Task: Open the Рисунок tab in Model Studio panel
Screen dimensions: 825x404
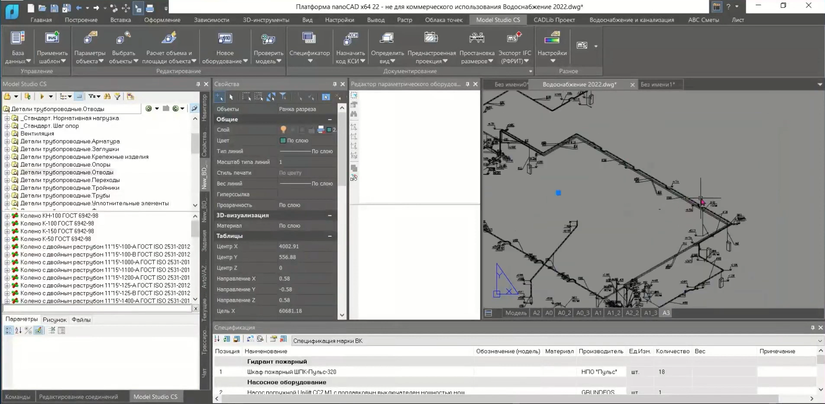Action: click(x=55, y=319)
